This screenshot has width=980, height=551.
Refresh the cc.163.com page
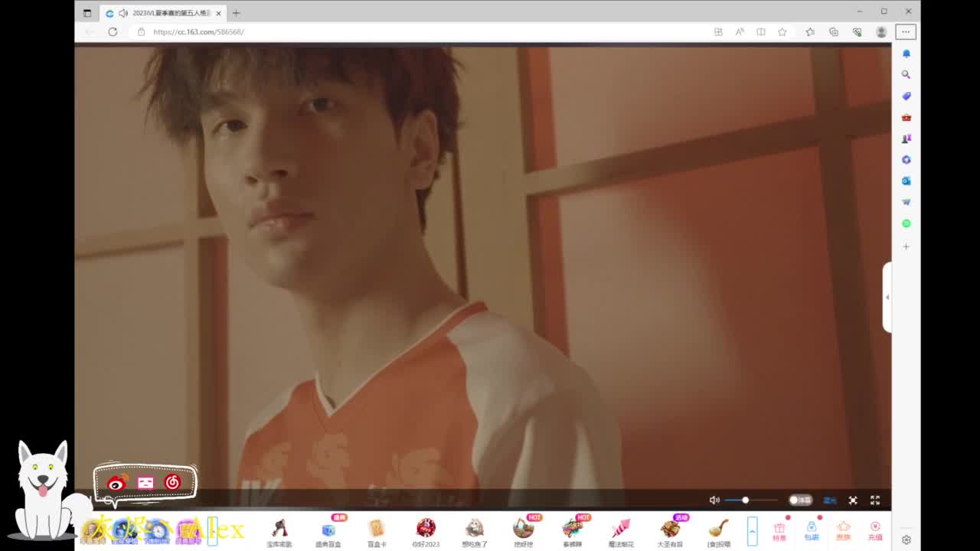113,31
